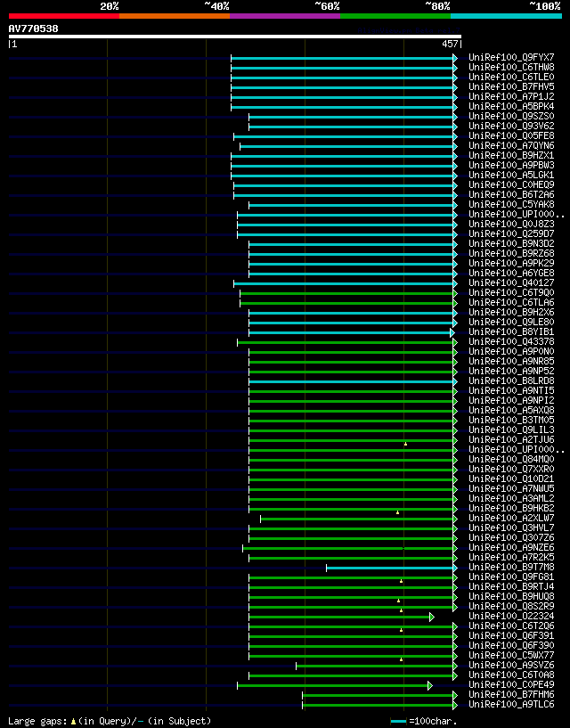Select the AV770538 query name
The image size is (570, 728).
click(x=34, y=29)
